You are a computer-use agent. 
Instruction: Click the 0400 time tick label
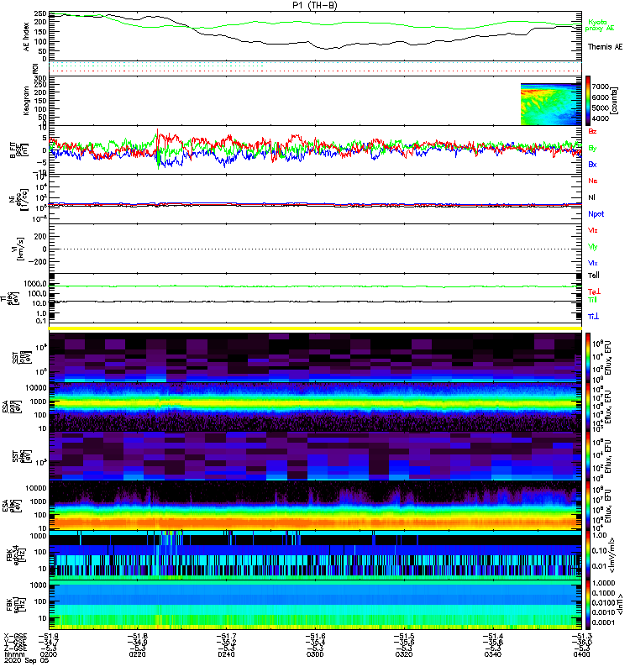click(581, 654)
